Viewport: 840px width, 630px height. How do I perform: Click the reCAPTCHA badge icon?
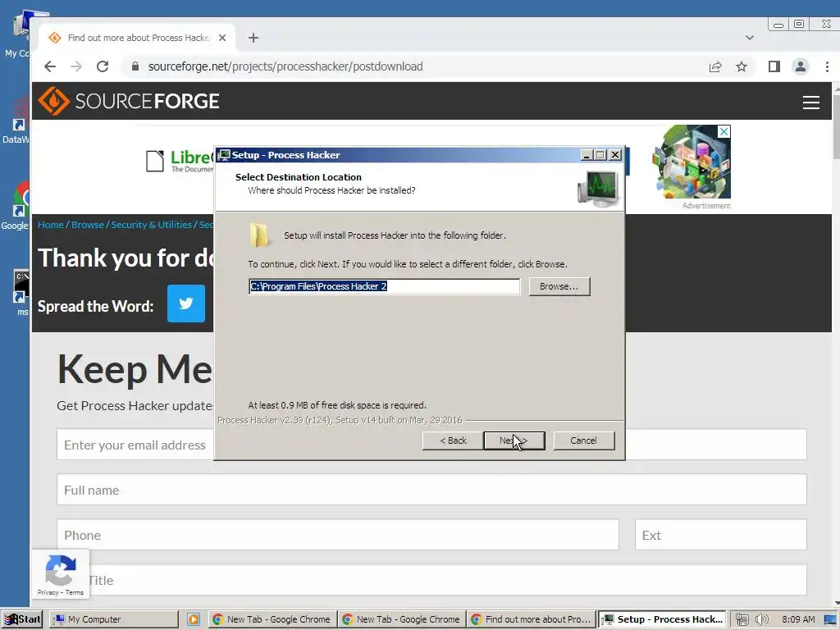point(60,569)
